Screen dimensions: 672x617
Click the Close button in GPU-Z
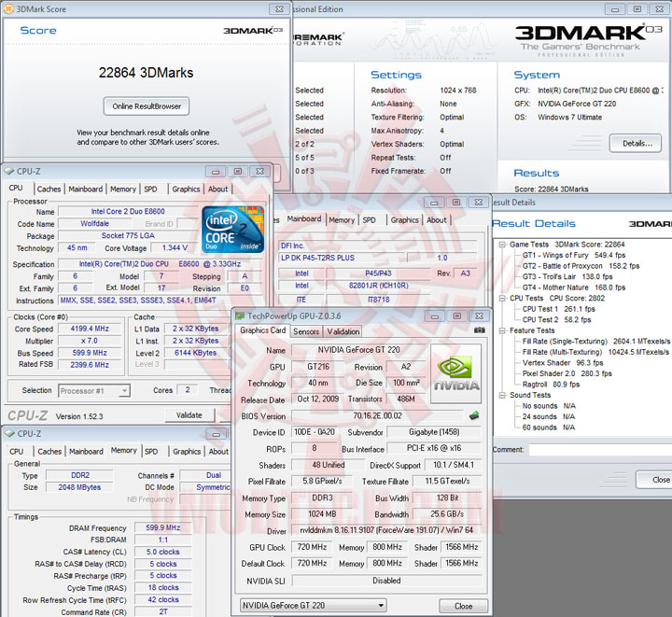pyautogui.click(x=463, y=606)
